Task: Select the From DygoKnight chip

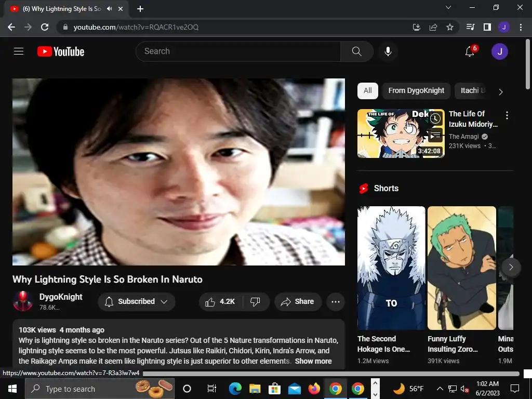Action: [x=416, y=90]
